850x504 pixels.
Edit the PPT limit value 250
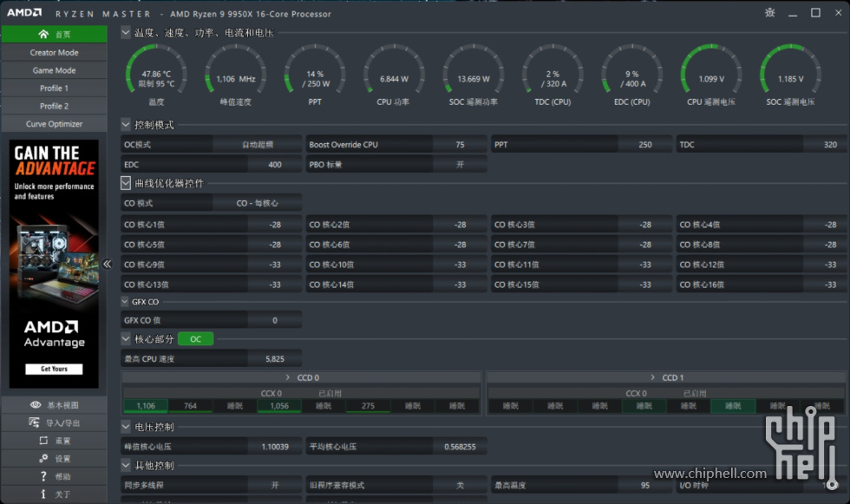645,145
